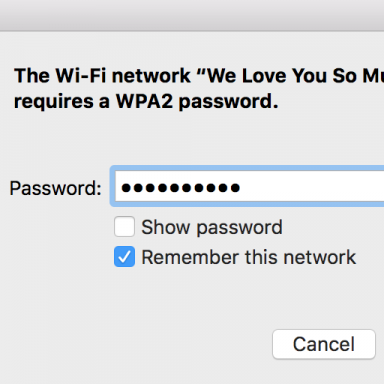Focus the Wi-Fi Password input field
Image resolution: width=384 pixels, height=384 pixels.
(249, 187)
